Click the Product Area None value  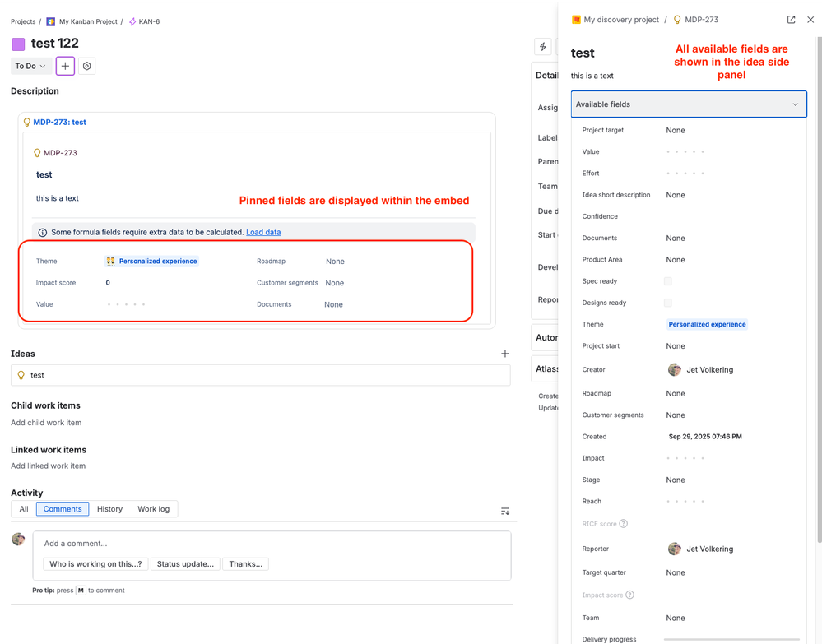(x=676, y=259)
